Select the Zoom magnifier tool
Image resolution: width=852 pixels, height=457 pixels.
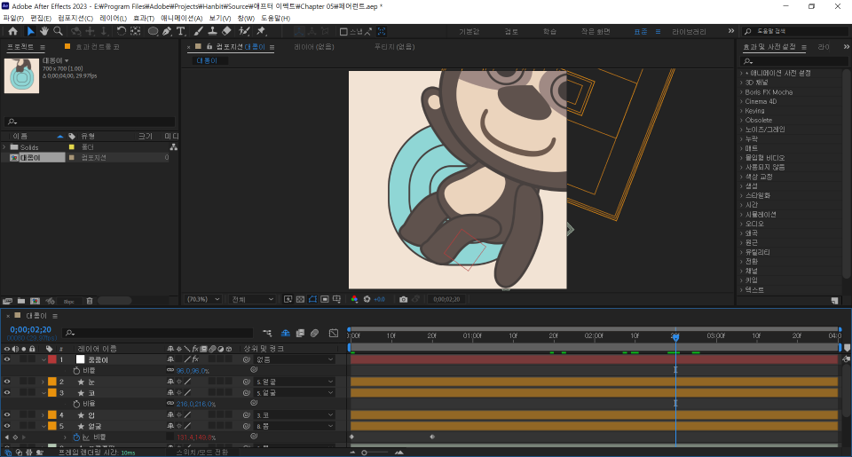point(58,32)
